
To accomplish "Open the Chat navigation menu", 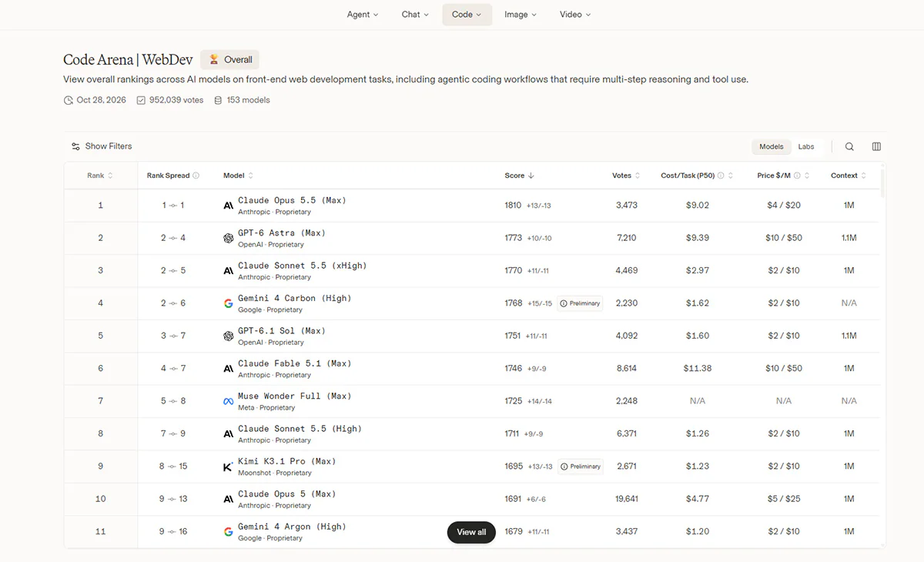I will click(415, 15).
